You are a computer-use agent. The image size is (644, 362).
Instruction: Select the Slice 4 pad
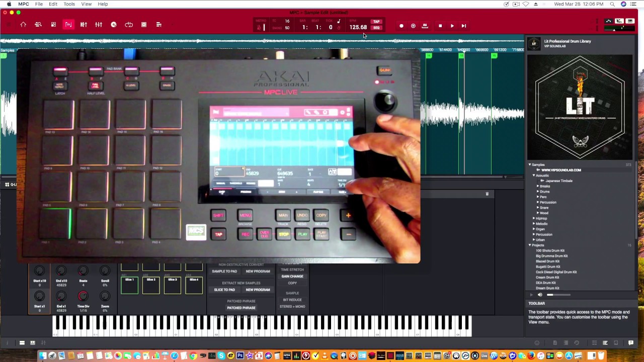[x=194, y=285]
